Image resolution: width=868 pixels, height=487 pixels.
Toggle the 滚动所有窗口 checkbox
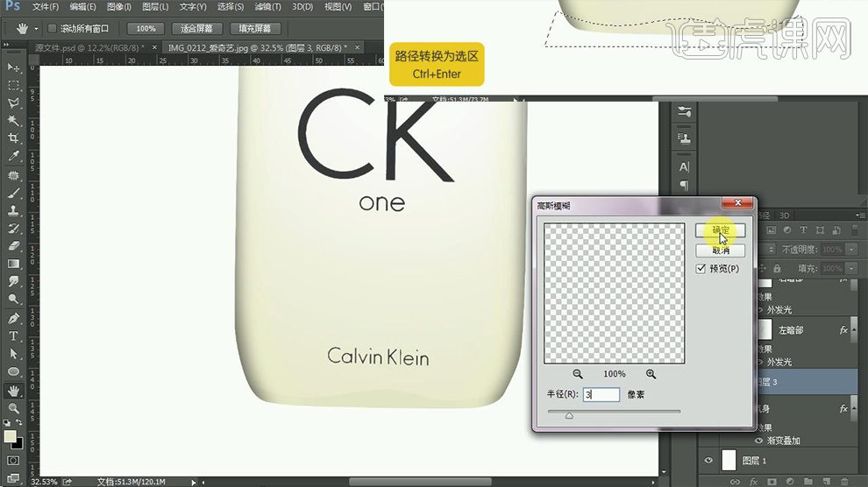[52, 28]
